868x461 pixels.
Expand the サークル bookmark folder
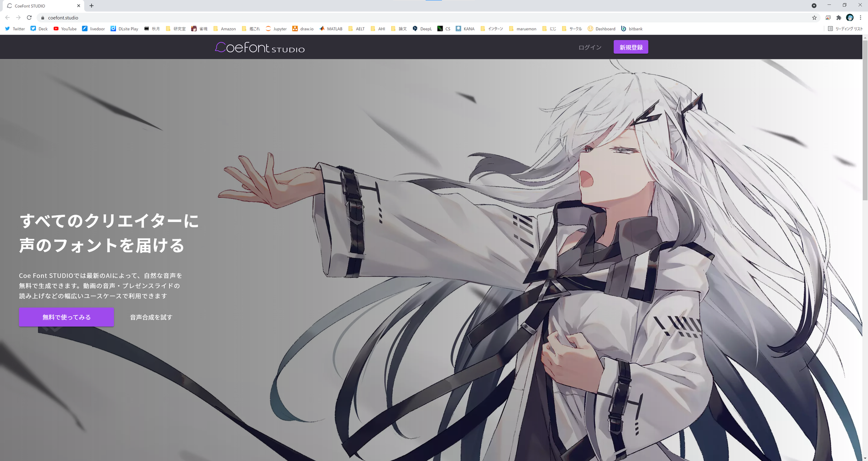tap(572, 29)
